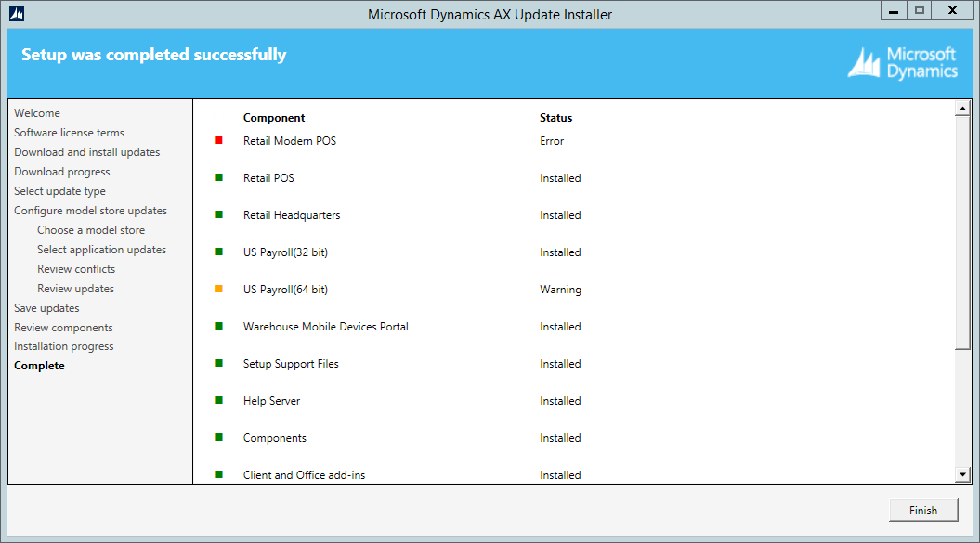Select the Choose a model store sub-step
The width and height of the screenshot is (980, 543).
tap(91, 230)
